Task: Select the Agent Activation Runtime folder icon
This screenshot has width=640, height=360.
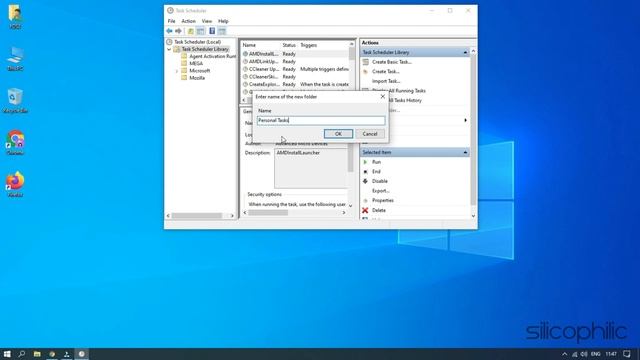Action: point(184,56)
